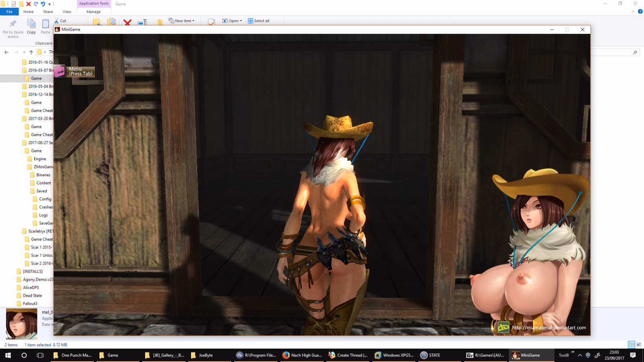This screenshot has width=644, height=362.
Task: Click Select all in ribbon
Action: 258,21
